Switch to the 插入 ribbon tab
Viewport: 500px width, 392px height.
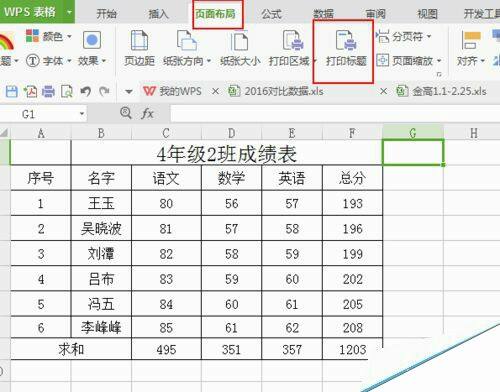[159, 14]
